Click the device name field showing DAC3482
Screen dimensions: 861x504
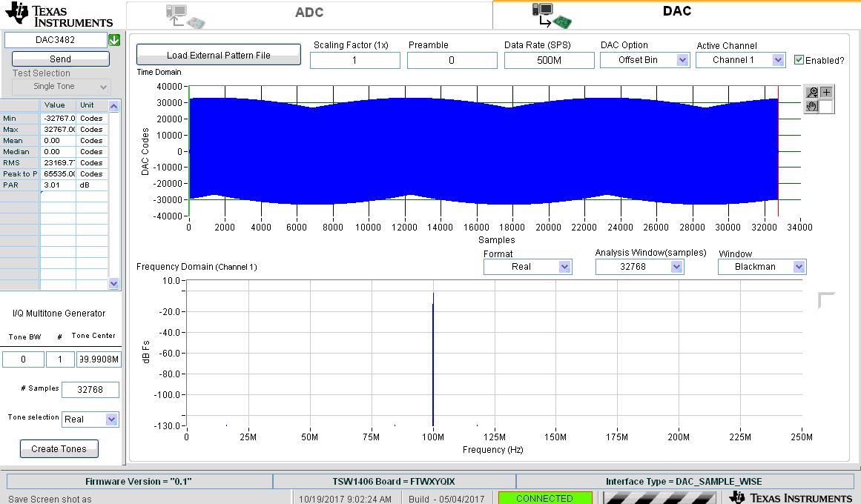[x=56, y=39]
